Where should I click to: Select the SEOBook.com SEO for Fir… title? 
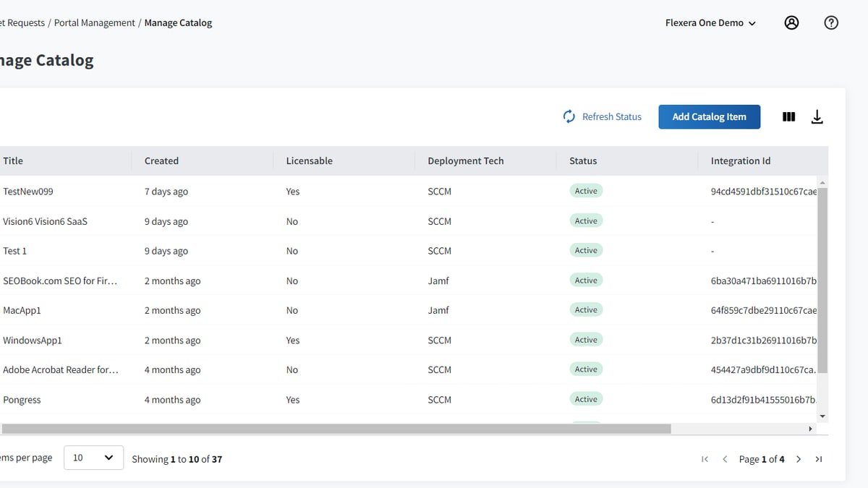point(60,281)
